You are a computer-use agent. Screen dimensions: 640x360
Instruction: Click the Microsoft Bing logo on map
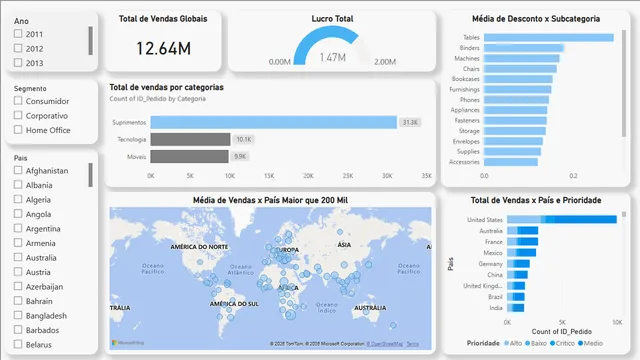128,343
